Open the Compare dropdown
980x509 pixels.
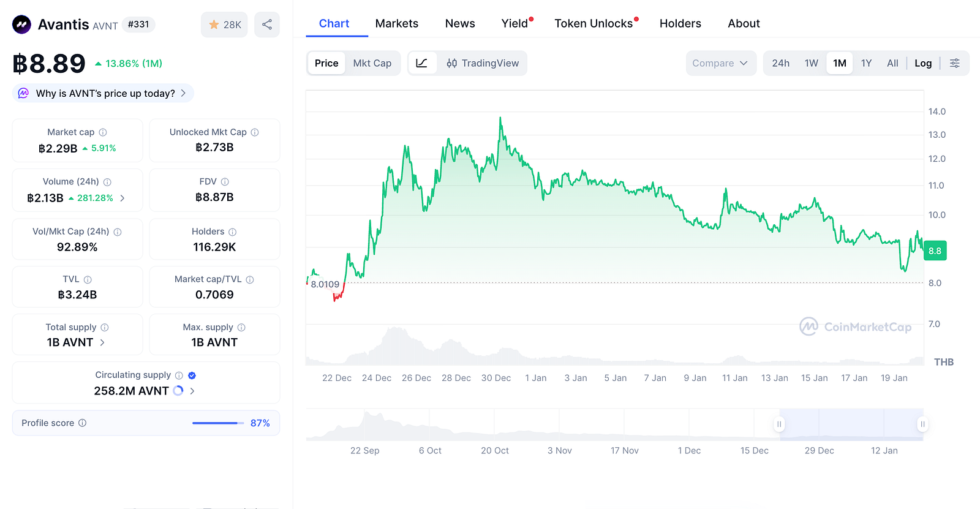[x=721, y=63]
